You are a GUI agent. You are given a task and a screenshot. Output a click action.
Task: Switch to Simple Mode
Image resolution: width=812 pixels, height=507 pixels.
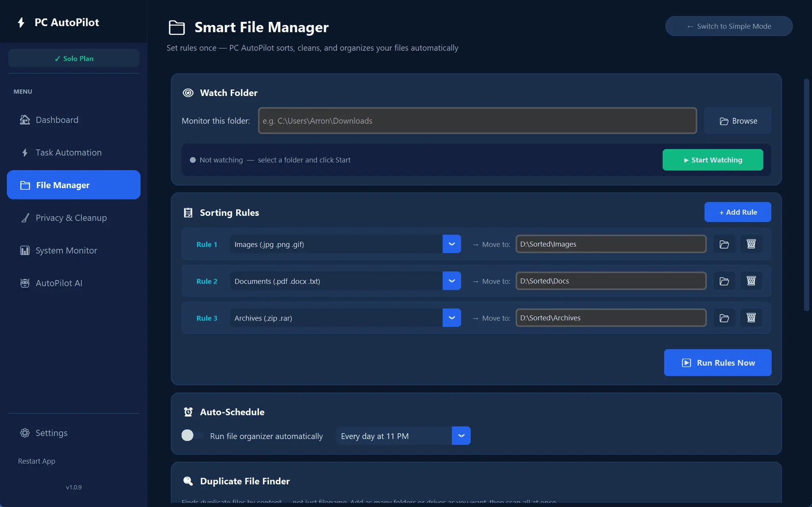pyautogui.click(x=729, y=26)
